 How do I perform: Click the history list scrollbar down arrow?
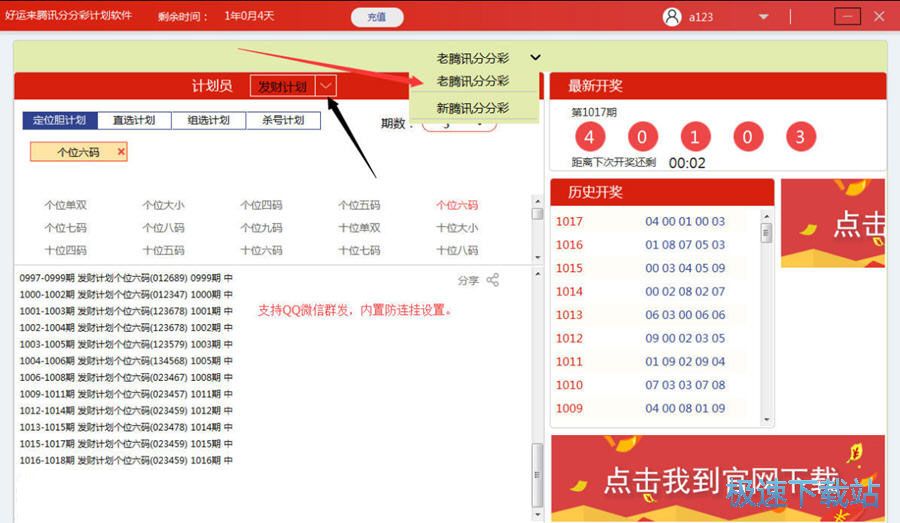pos(766,420)
